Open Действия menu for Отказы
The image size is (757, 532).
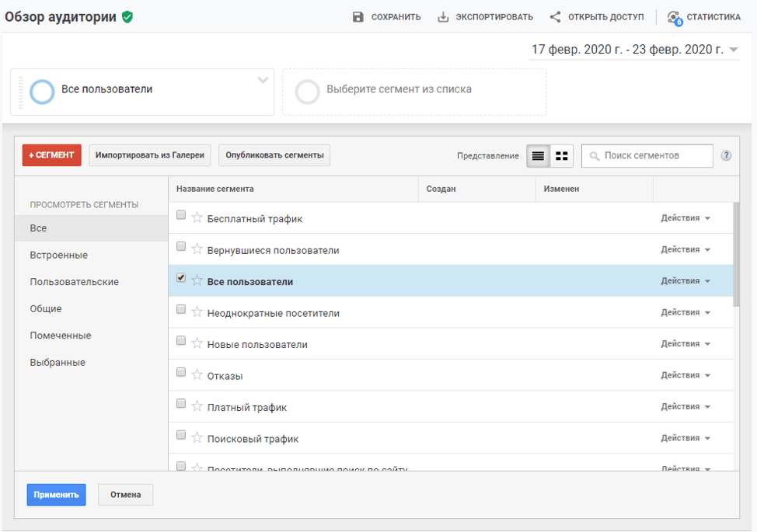tap(685, 375)
